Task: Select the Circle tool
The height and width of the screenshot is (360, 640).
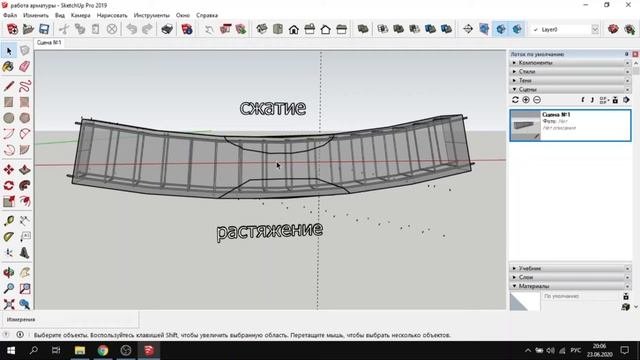Action: tap(9, 118)
